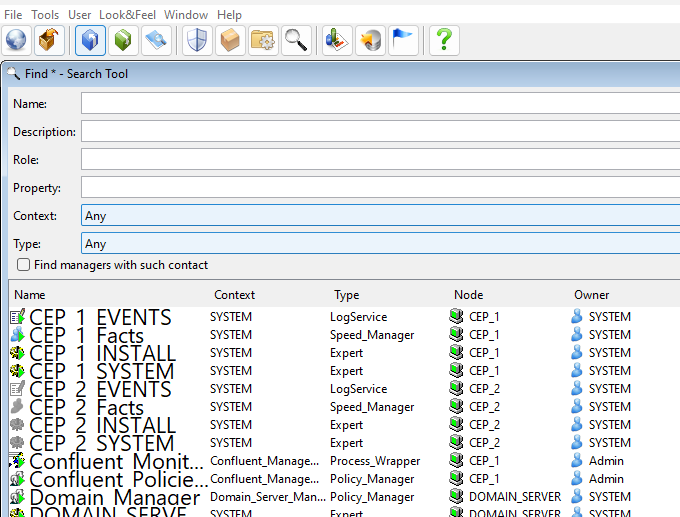Select the CEP_1_Facts result row
Viewport: 680px width, 517px height.
pos(344,335)
